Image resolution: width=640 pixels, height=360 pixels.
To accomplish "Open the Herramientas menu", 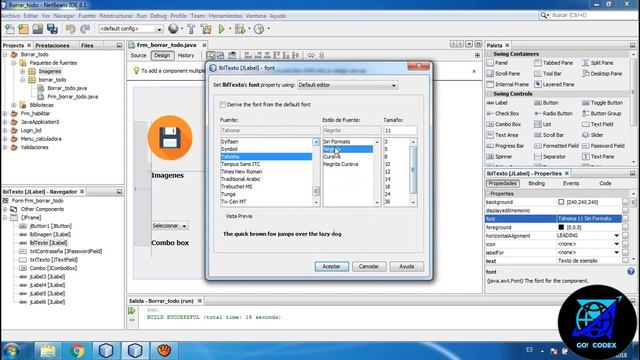I will point(225,16).
